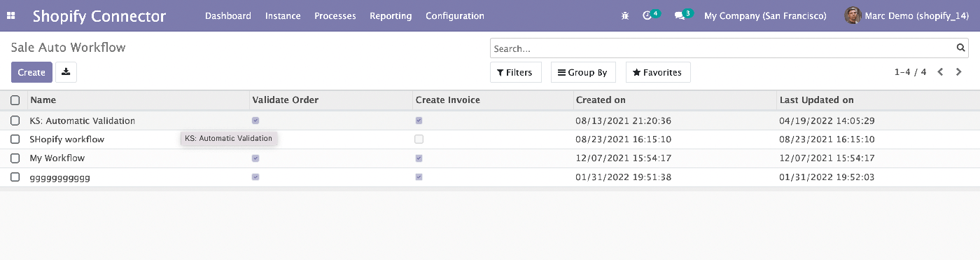The height and width of the screenshot is (260, 980).
Task: Click into the Search input field
Action: [722, 48]
